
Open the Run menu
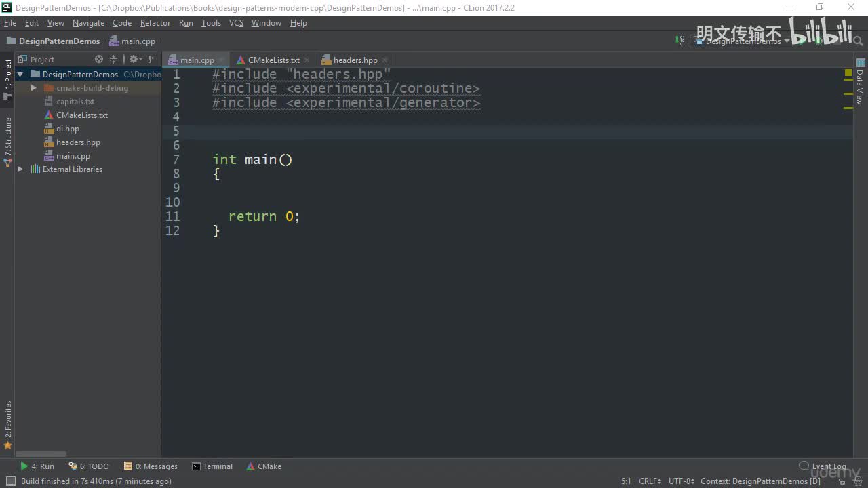click(x=186, y=23)
